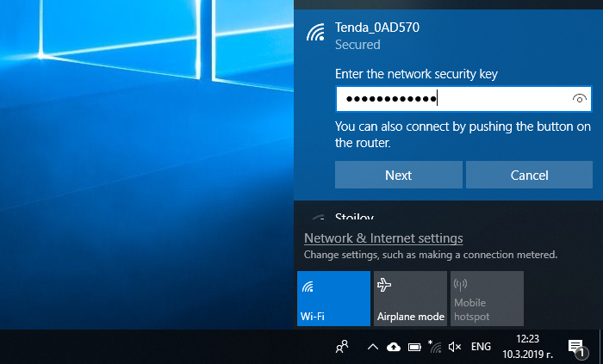Open Network & Internet settings link
603x364 pixels.
point(383,238)
